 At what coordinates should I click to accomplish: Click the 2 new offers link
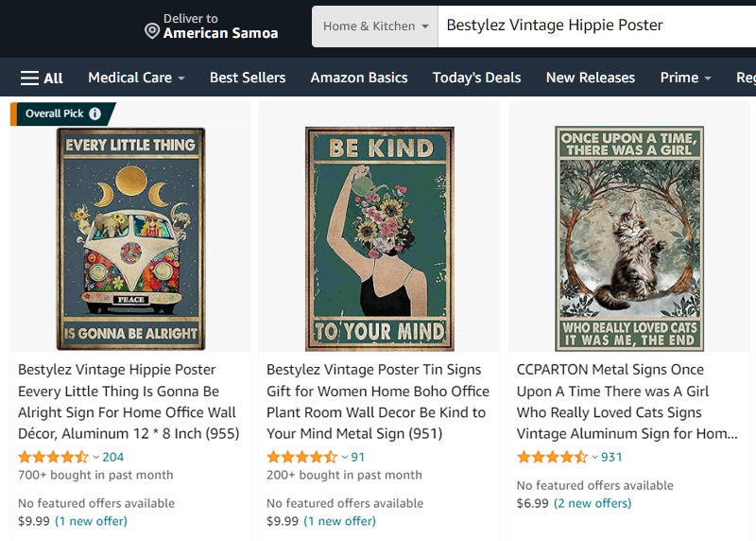point(593,503)
